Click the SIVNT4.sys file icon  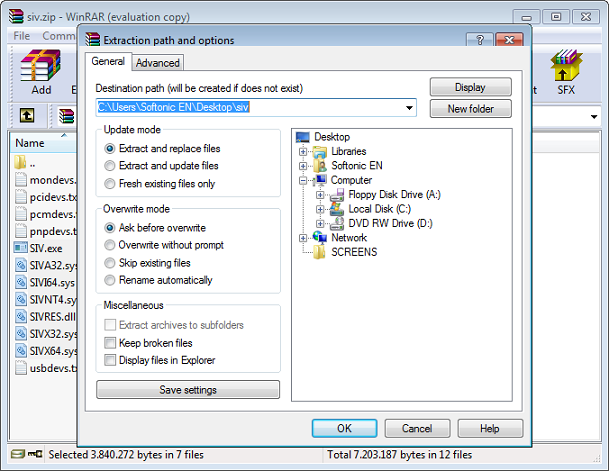click(21, 299)
